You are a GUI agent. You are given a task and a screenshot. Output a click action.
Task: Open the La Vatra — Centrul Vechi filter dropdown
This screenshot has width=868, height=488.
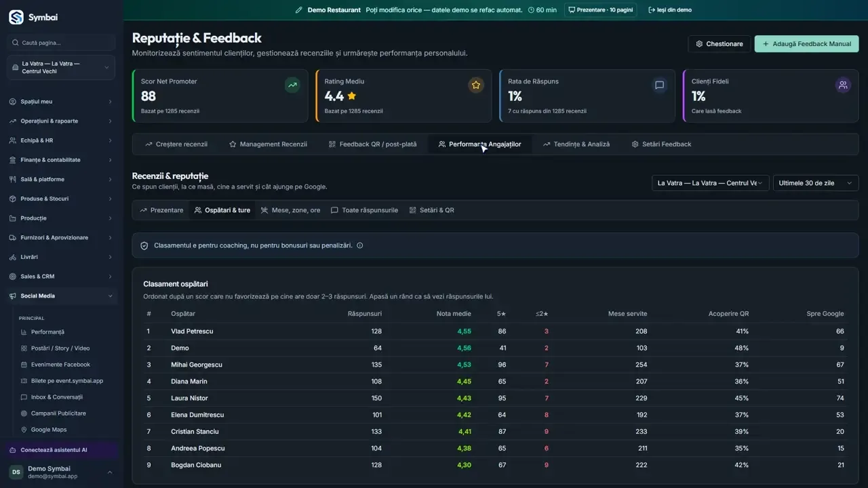(x=710, y=183)
